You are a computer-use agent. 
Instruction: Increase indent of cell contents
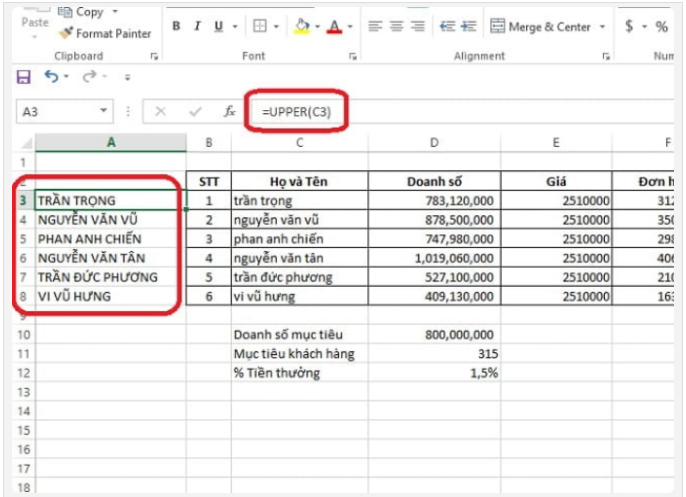(469, 26)
